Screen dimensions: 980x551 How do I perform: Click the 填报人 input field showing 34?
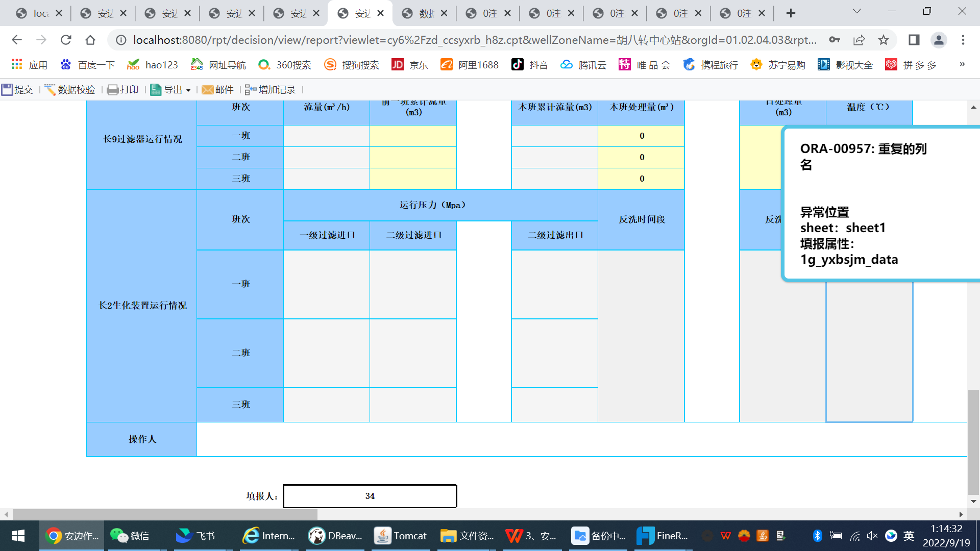[x=370, y=496]
